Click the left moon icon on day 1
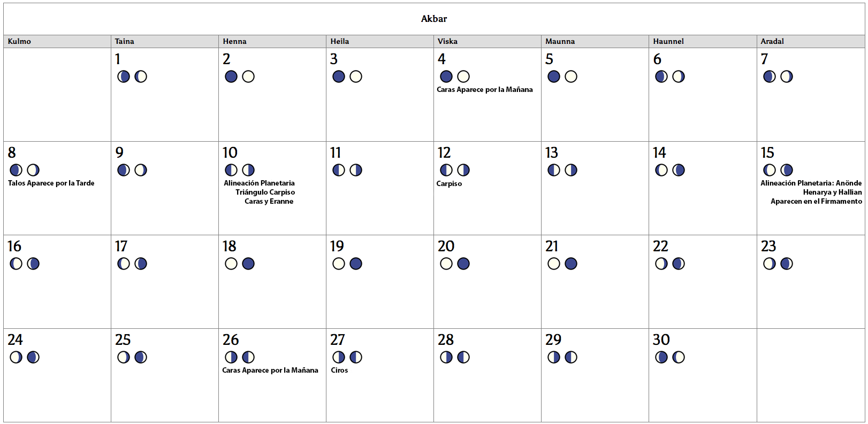This screenshot has width=868, height=424. tap(124, 76)
